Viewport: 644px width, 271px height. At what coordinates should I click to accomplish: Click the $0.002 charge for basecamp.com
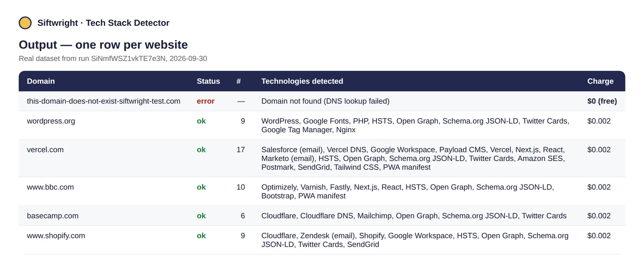click(x=599, y=216)
